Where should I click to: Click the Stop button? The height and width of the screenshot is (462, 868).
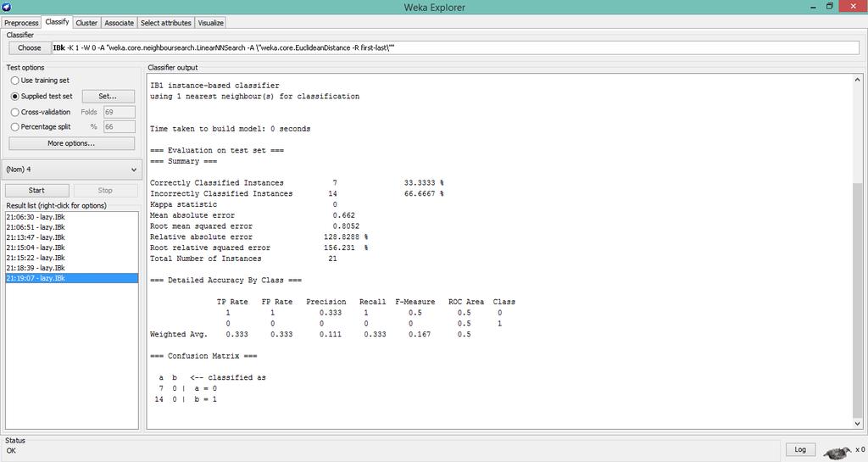coord(105,191)
